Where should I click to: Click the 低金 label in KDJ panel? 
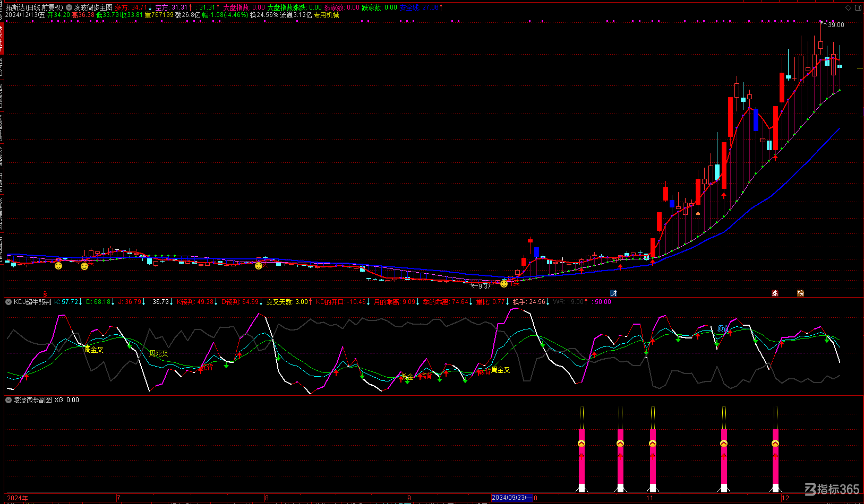coord(407,377)
